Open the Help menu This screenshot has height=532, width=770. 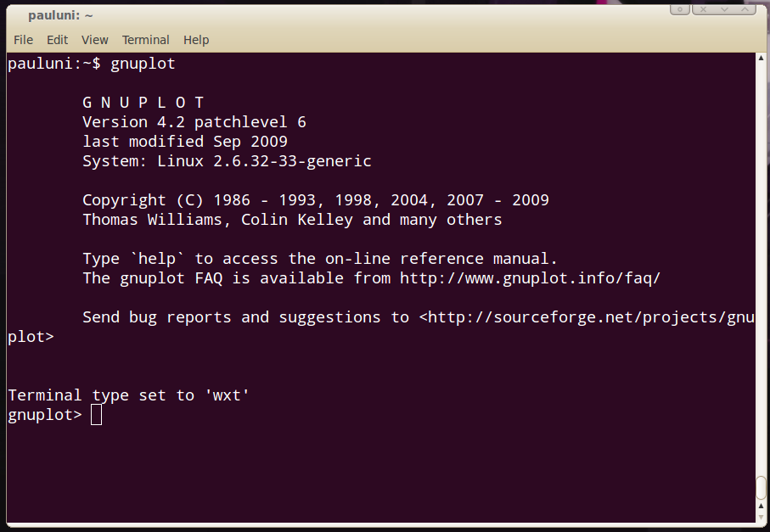(x=196, y=40)
